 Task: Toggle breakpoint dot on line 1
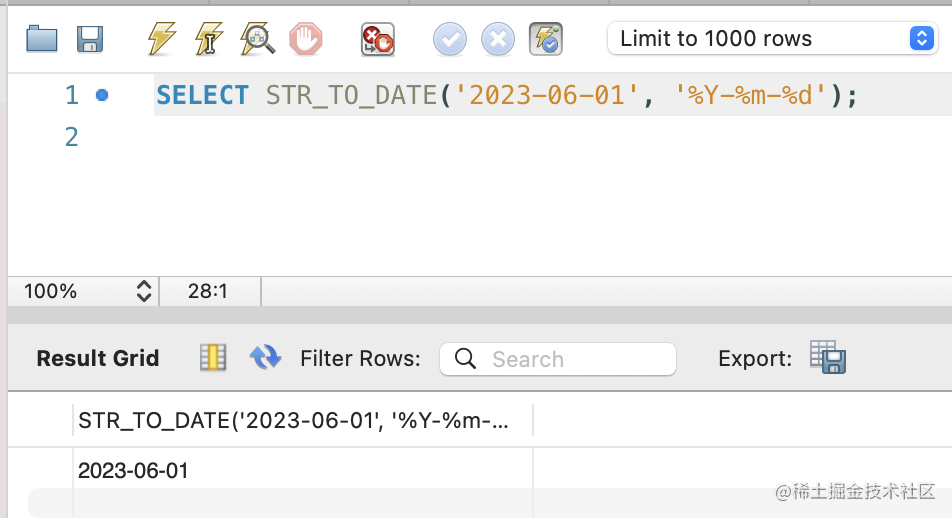pos(102,95)
